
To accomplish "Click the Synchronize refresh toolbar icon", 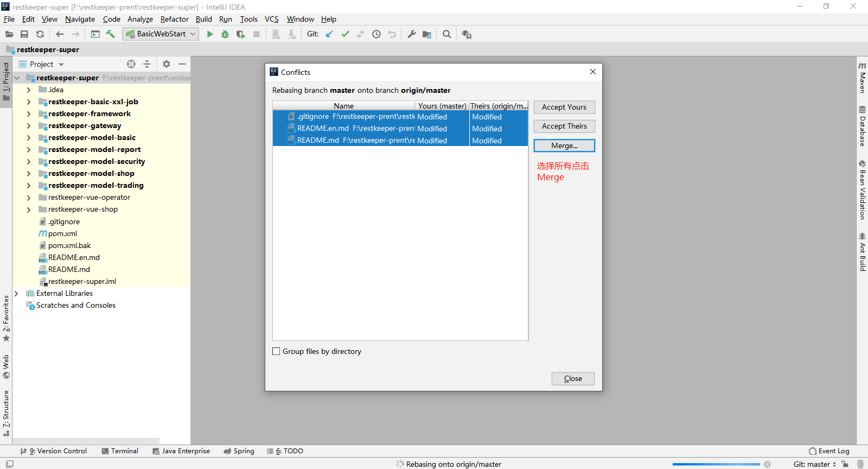I will tap(40, 34).
